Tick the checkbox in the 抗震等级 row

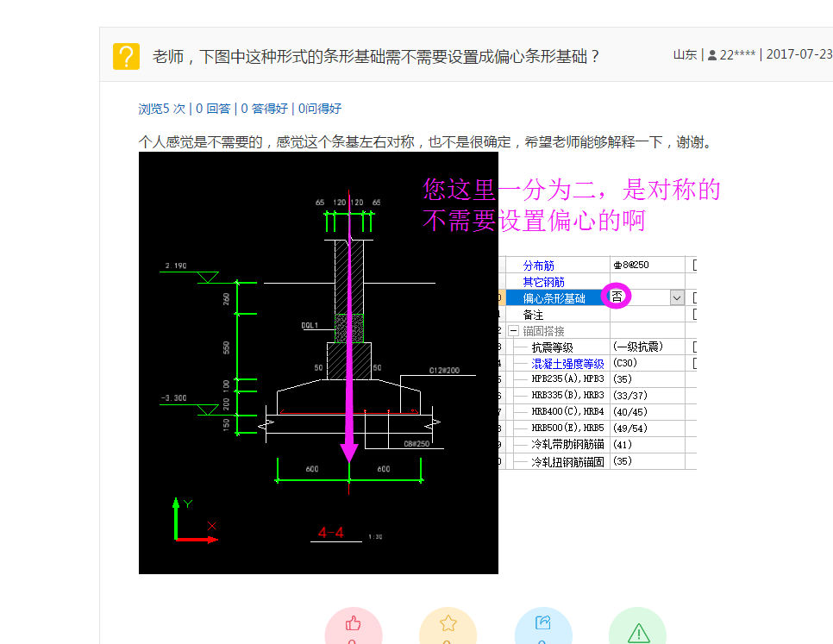pyautogui.click(x=695, y=347)
